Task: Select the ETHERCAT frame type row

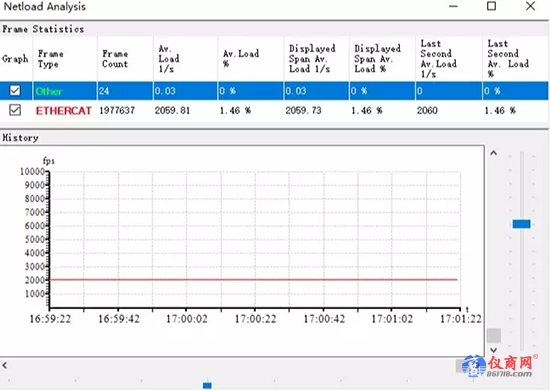Action: 274,110
